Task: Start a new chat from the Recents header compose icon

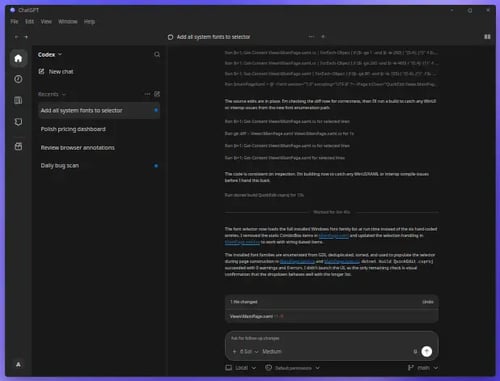Action: click(157, 94)
